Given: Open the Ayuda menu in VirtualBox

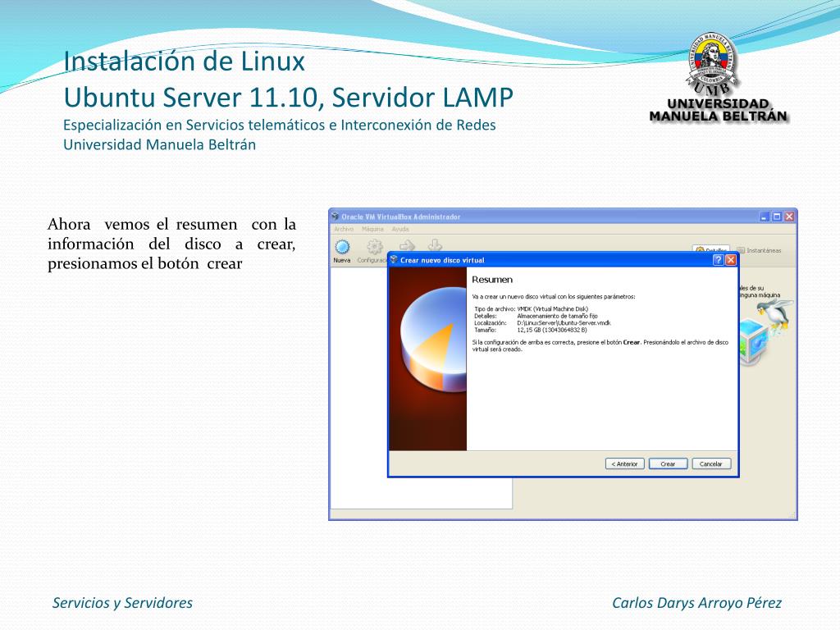Looking at the screenshot, I should 400,229.
